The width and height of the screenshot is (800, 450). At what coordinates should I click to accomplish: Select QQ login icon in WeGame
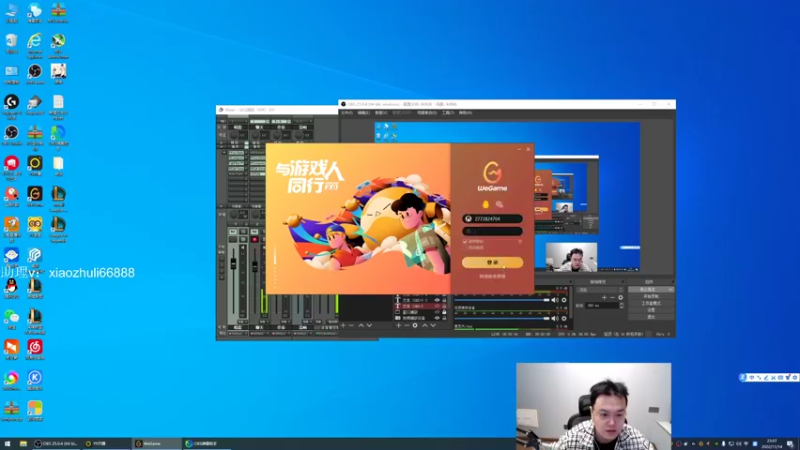(x=485, y=204)
